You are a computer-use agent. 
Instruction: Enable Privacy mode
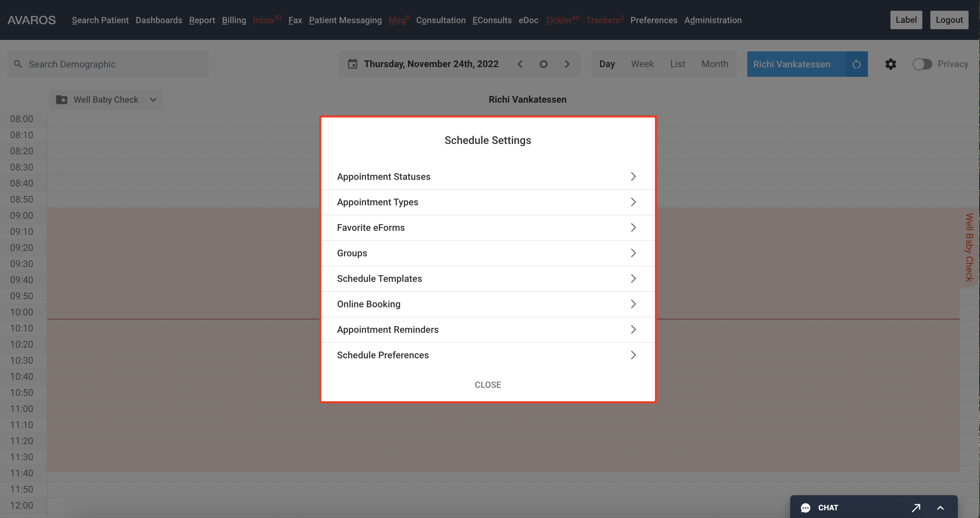(x=922, y=64)
